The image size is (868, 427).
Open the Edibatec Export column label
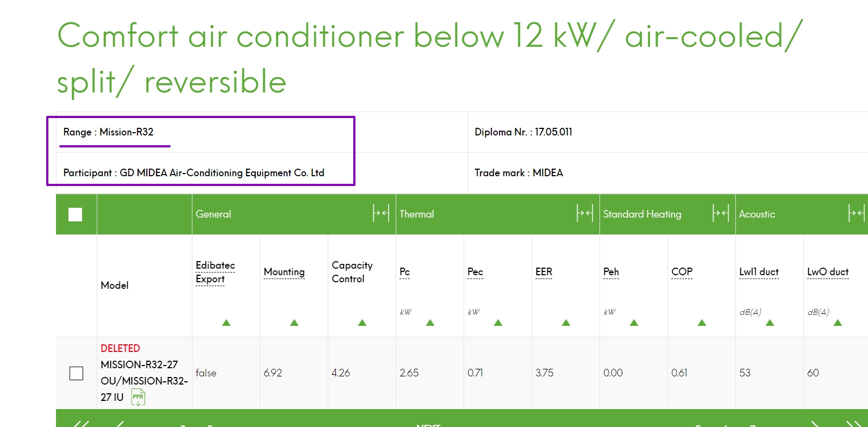pos(215,272)
